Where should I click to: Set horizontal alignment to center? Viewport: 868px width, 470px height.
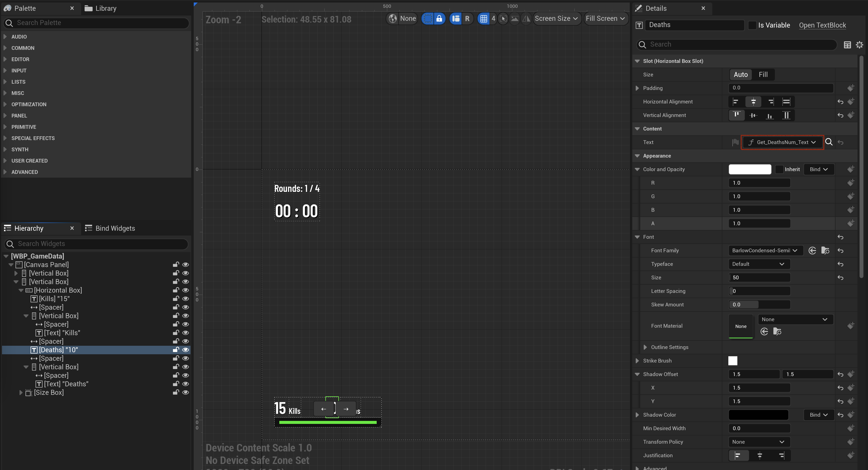tap(753, 101)
